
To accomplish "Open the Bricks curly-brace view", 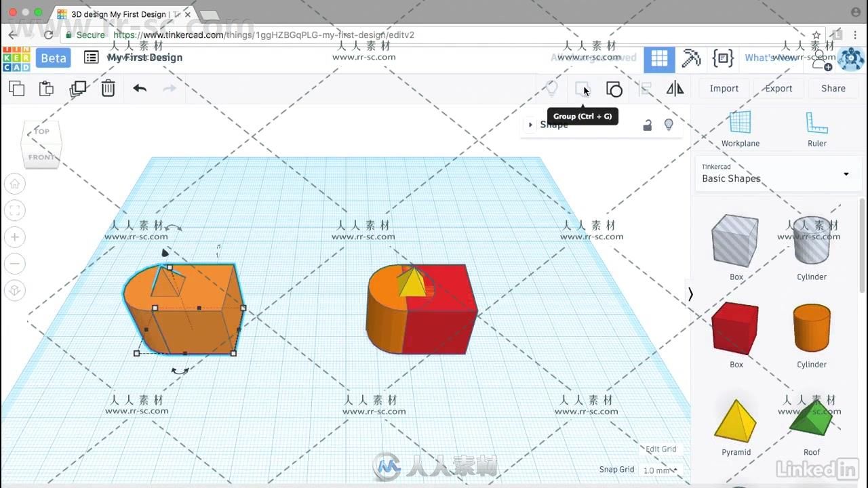I will tap(723, 58).
